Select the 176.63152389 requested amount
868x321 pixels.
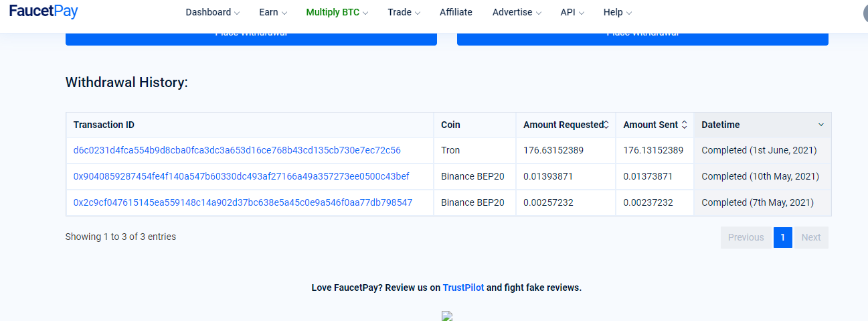(x=553, y=150)
